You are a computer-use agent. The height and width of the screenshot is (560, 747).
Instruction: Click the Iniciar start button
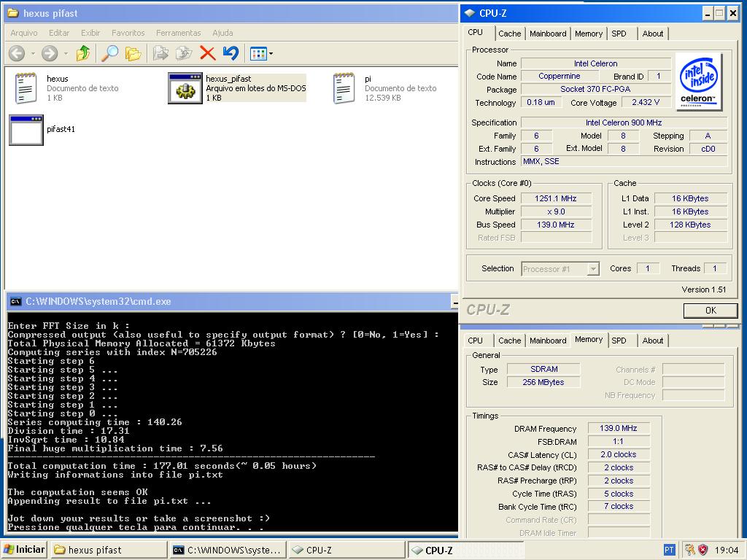(x=24, y=550)
